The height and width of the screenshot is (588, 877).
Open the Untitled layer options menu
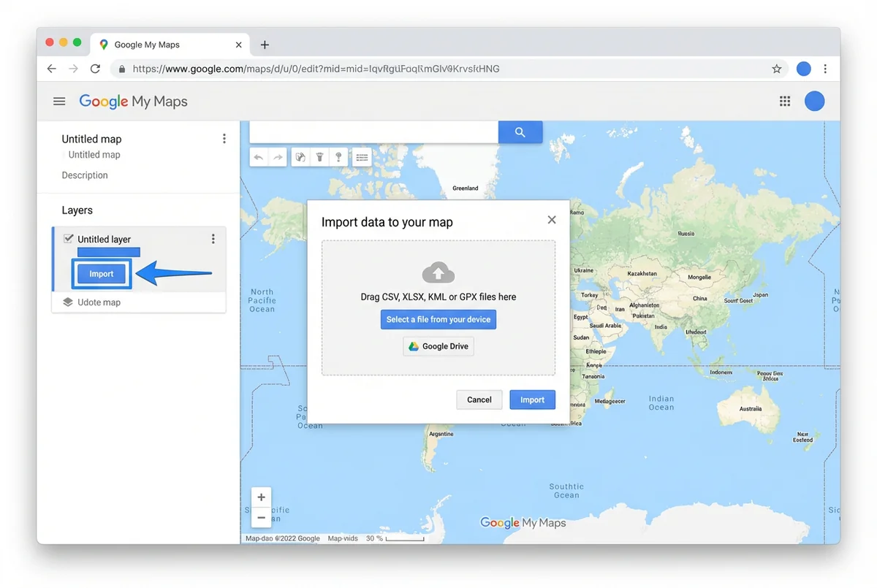tap(213, 239)
